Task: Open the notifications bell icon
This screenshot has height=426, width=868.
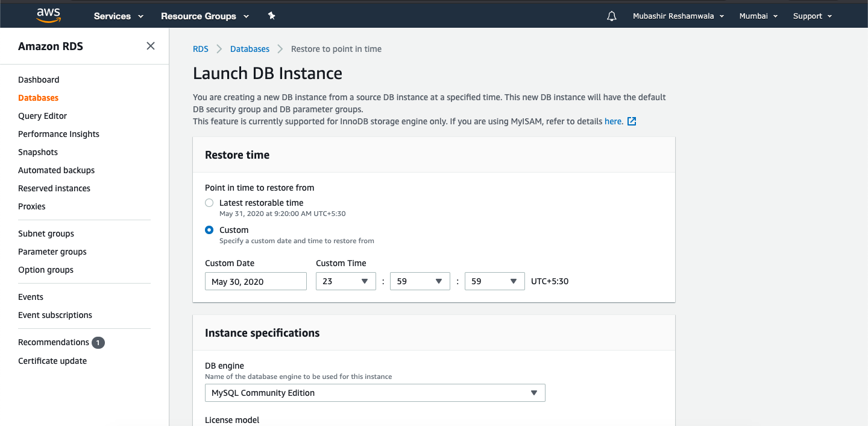Action: [x=611, y=16]
